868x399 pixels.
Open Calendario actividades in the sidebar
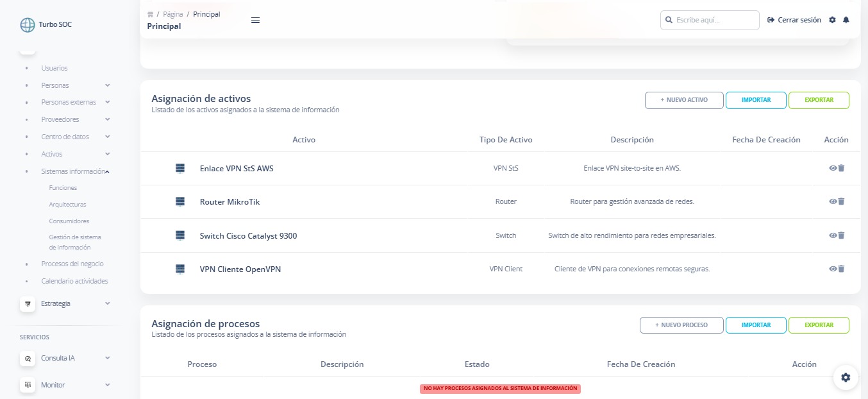click(x=74, y=281)
